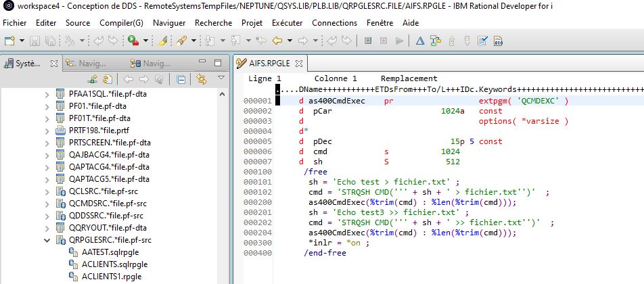Open the back history dropdown arrow
This screenshot has height=284, width=644.
pyautogui.click(x=290, y=41)
